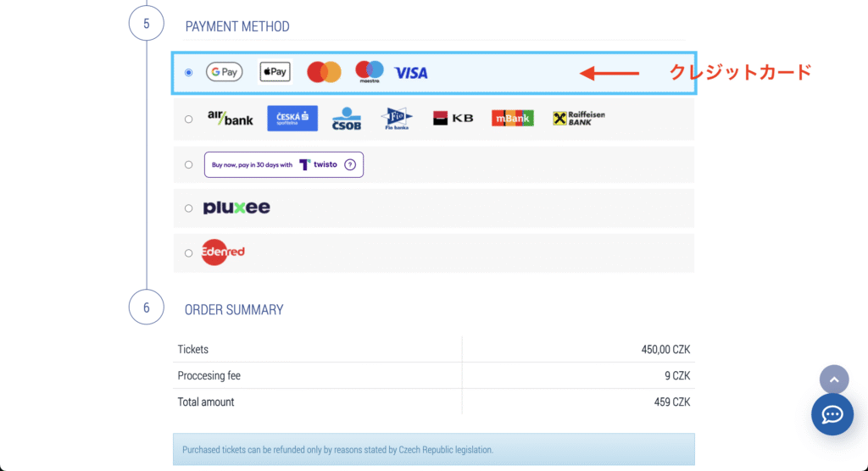Choose the Edenred payment radio button
The width and height of the screenshot is (868, 471).
pyautogui.click(x=188, y=253)
